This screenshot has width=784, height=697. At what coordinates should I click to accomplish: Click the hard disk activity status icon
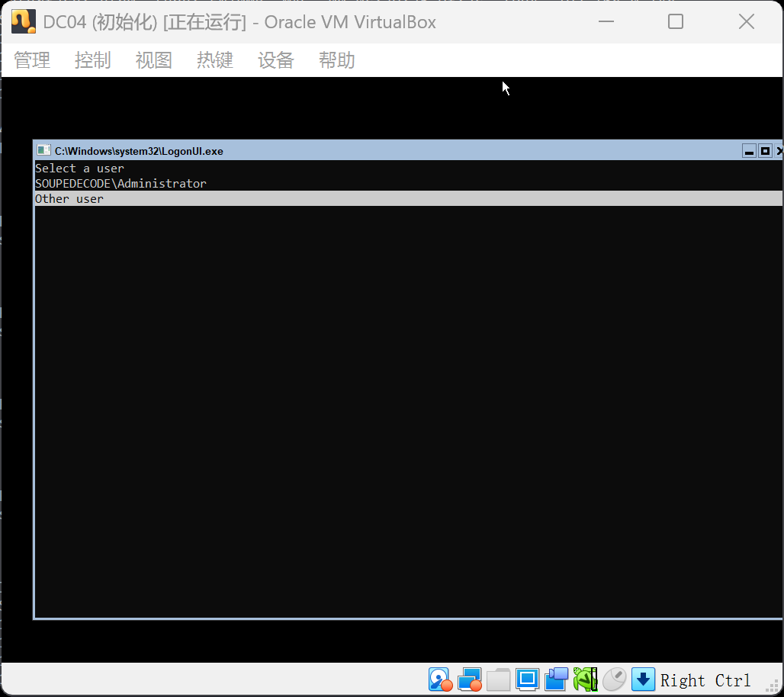coord(440,679)
